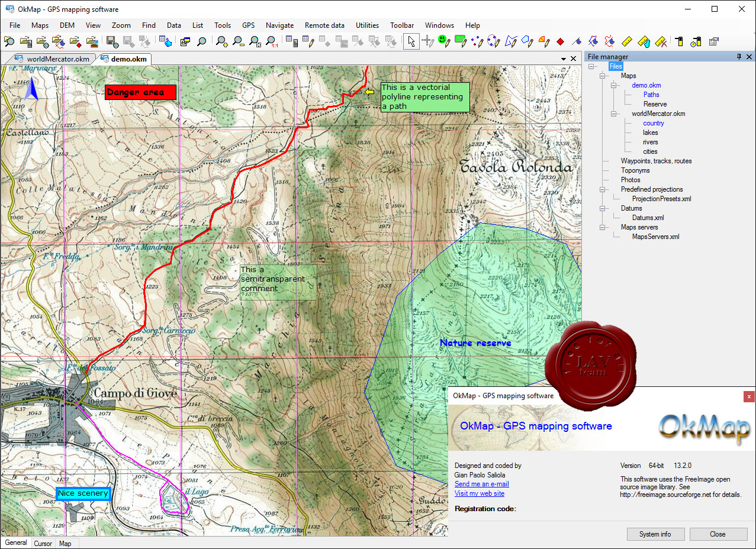The image size is (756, 549).
Task: Click the Close button in About dialog
Action: point(718,534)
